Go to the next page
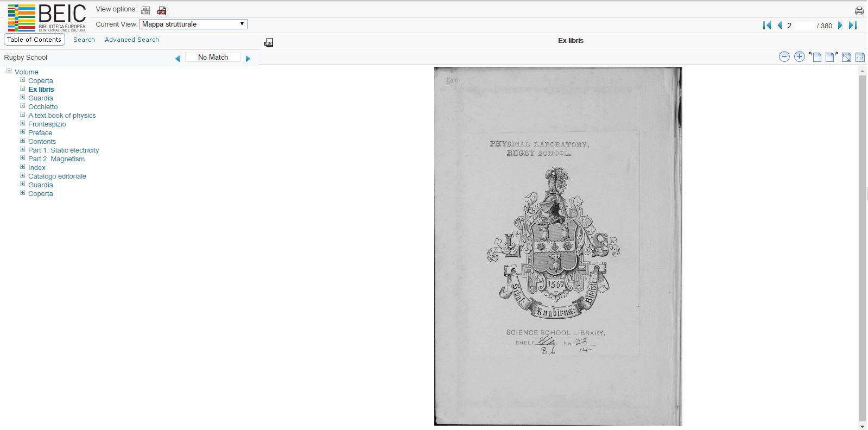Screen dimensions: 868x430 pos(840,25)
